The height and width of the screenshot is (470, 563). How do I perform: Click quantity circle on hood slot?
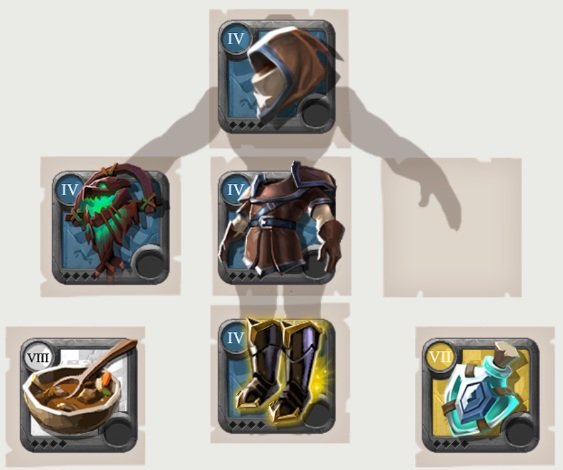click(x=316, y=113)
